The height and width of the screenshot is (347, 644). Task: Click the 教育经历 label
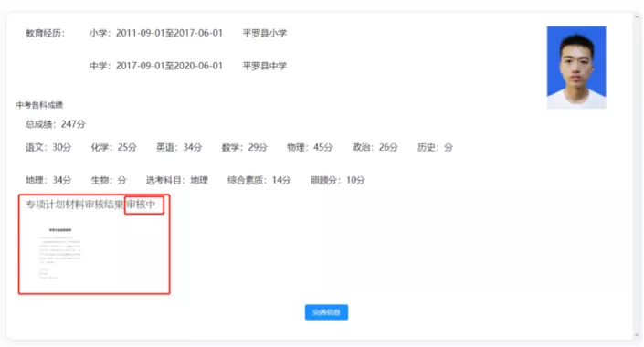click(x=45, y=33)
